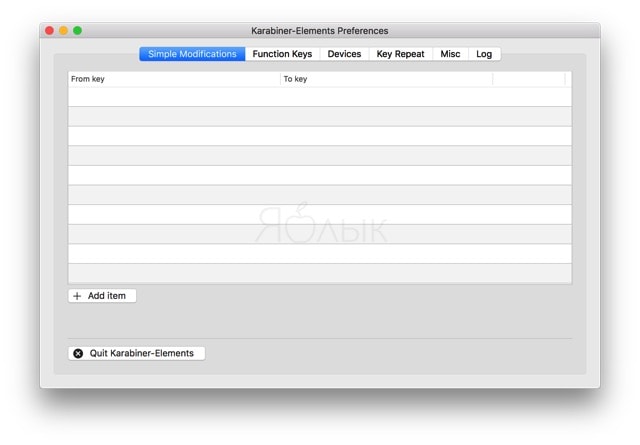Screen dimensions: 640x445
Task: Minimize the window with yellow button
Action: [63, 31]
